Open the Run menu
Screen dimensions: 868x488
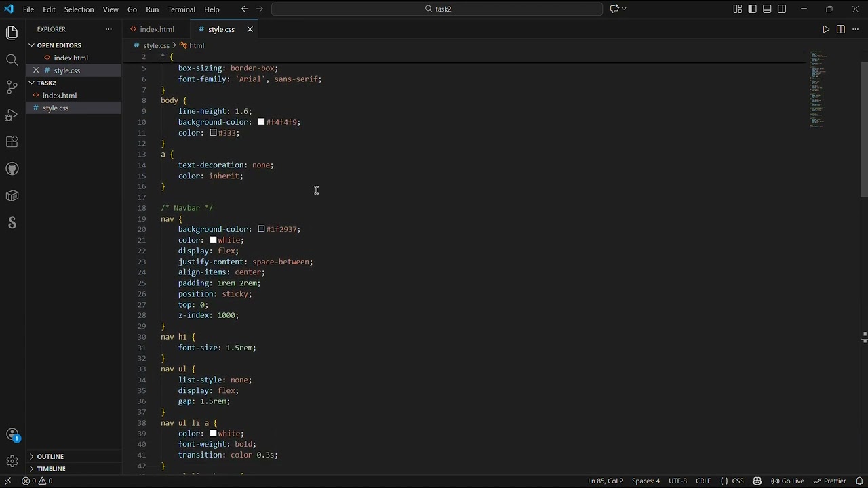[152, 9]
